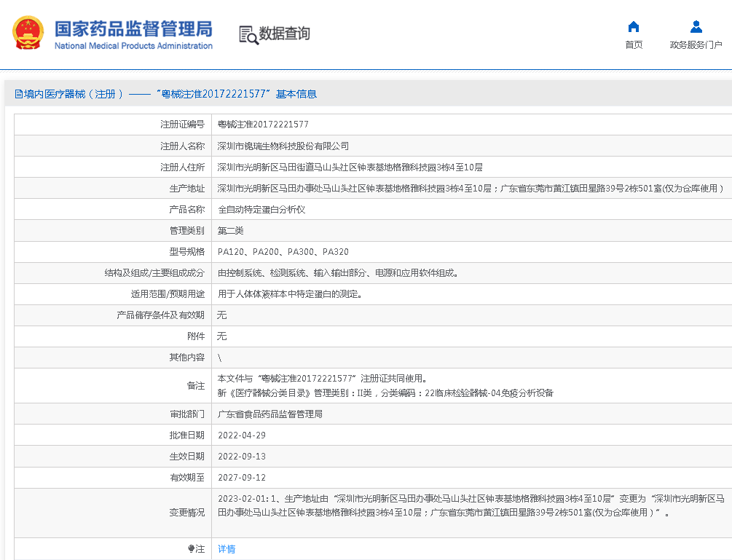Click product name 全自动特定蛋白分析仪
The width and height of the screenshot is (732, 560).
pos(261,209)
